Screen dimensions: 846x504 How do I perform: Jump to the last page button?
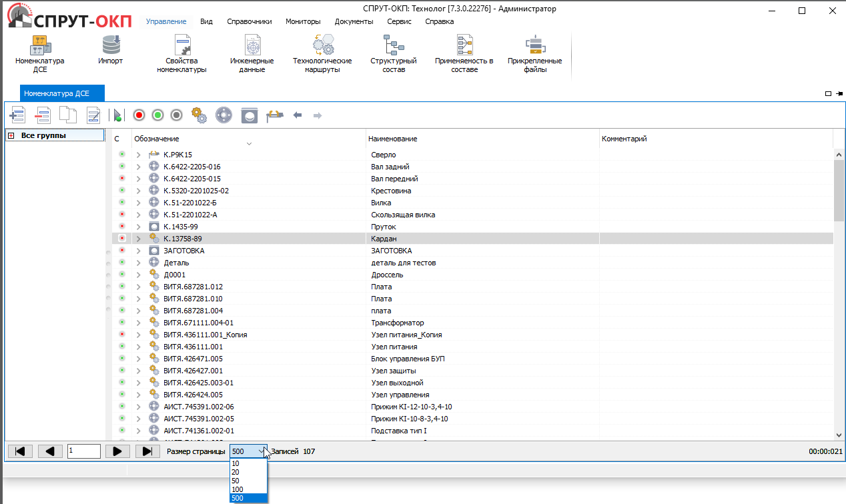pos(147,451)
